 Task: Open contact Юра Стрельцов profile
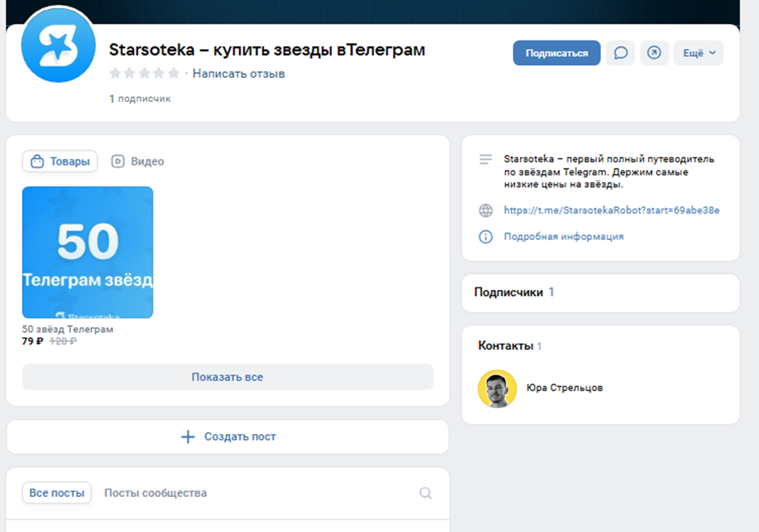564,388
